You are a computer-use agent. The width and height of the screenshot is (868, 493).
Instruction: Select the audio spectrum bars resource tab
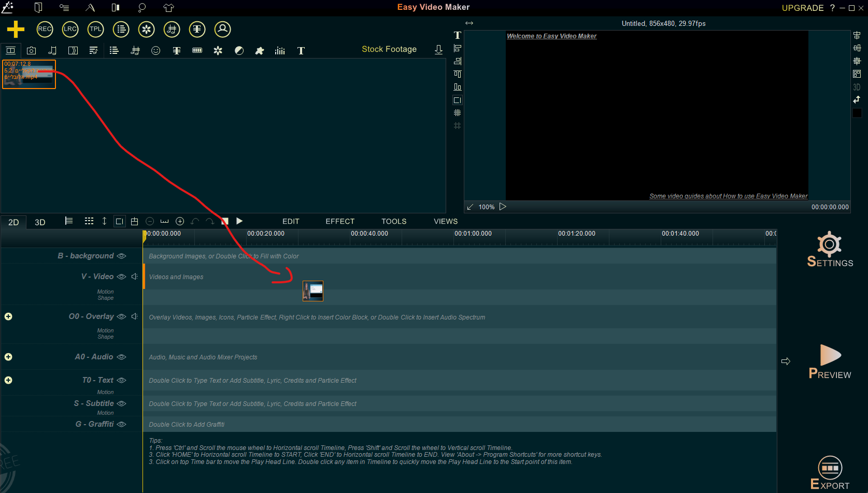coord(280,50)
